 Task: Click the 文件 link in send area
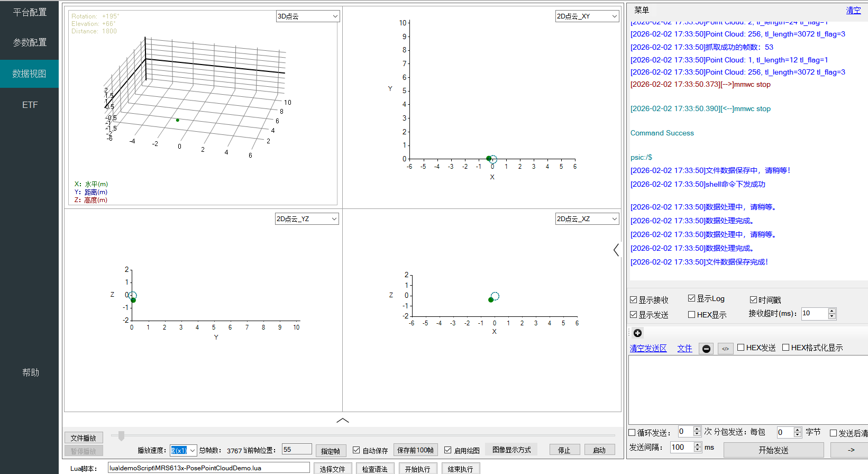[684, 348]
